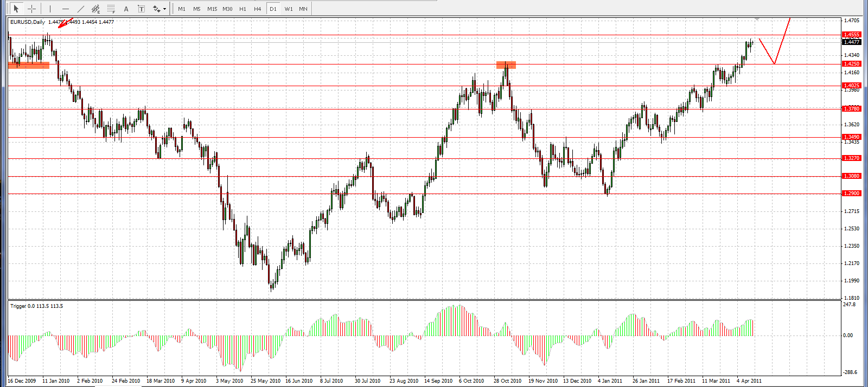The image size is (868, 387).
Task: Select the Fibonacci retracement tool
Action: tap(111, 9)
